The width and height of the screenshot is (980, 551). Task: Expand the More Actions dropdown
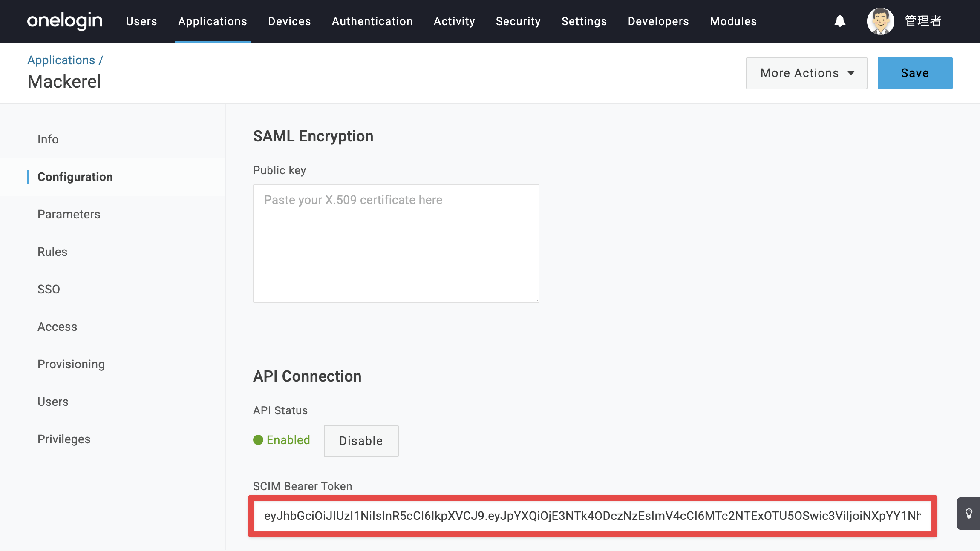coord(807,73)
